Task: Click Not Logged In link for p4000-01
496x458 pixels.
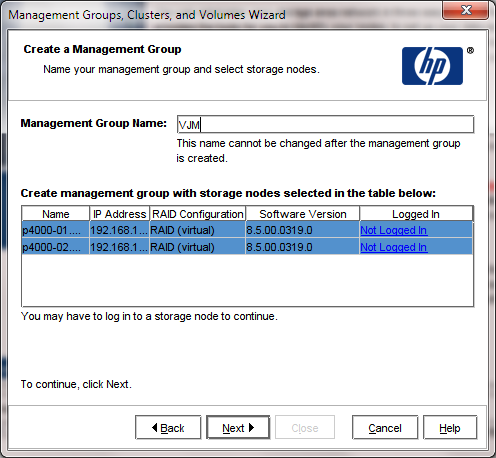Action: [393, 230]
